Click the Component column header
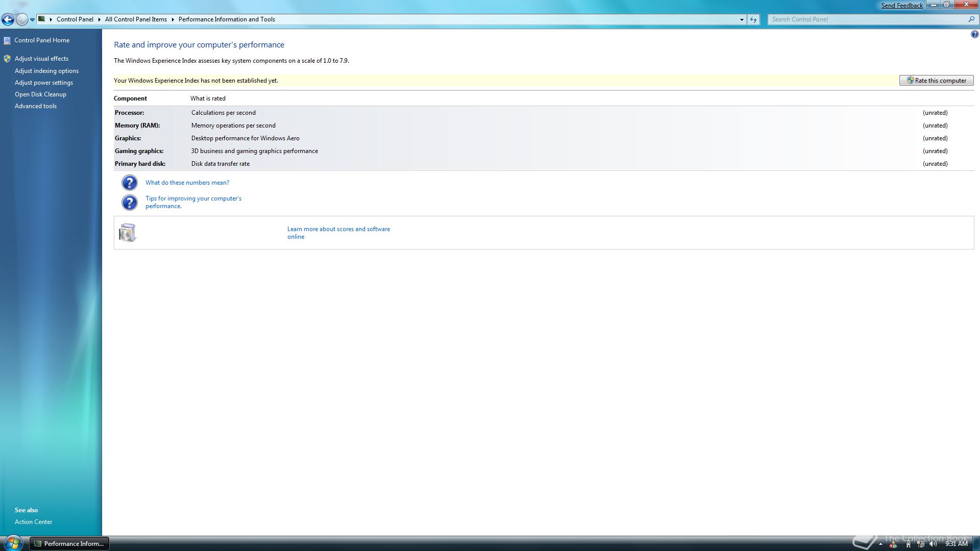Screen dimensions: 980x551 pos(130,98)
